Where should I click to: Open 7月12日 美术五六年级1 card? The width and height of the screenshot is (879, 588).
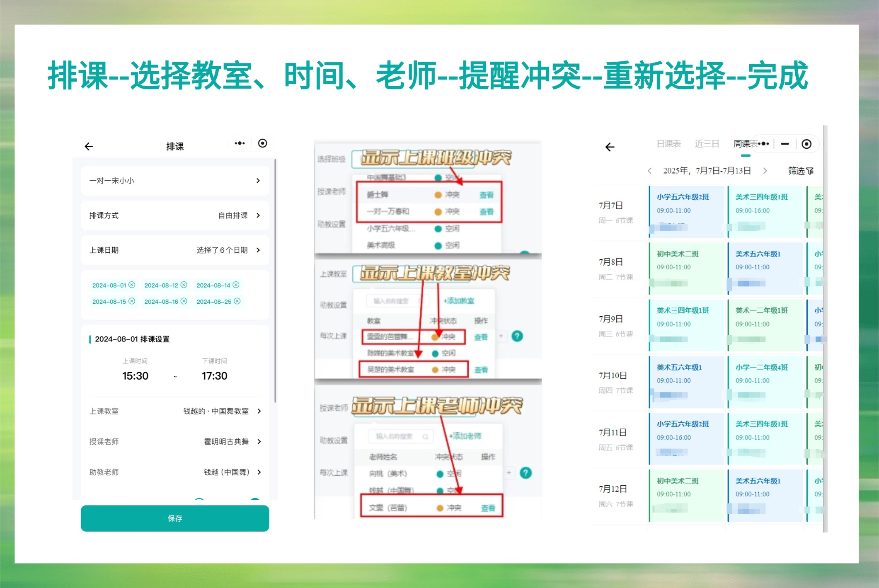tap(765, 496)
